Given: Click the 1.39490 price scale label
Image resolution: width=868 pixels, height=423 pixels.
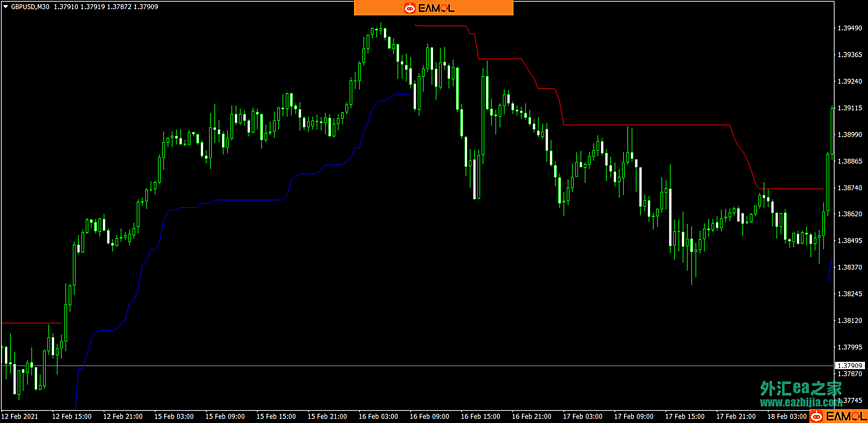Looking at the screenshot, I should coord(850,28).
